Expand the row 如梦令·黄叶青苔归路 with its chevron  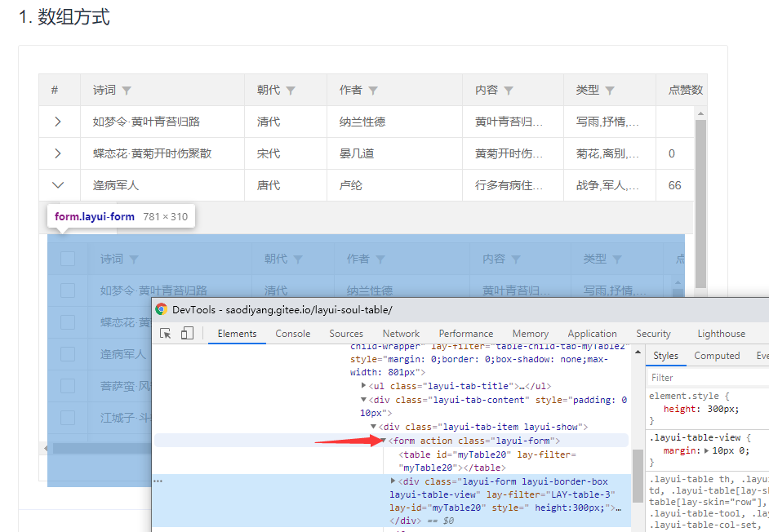[58, 122]
